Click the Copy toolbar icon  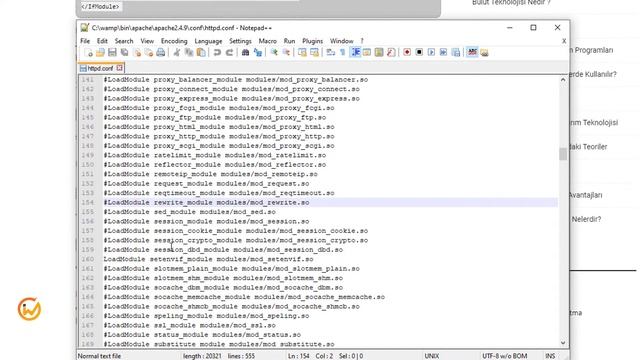tap(189, 52)
